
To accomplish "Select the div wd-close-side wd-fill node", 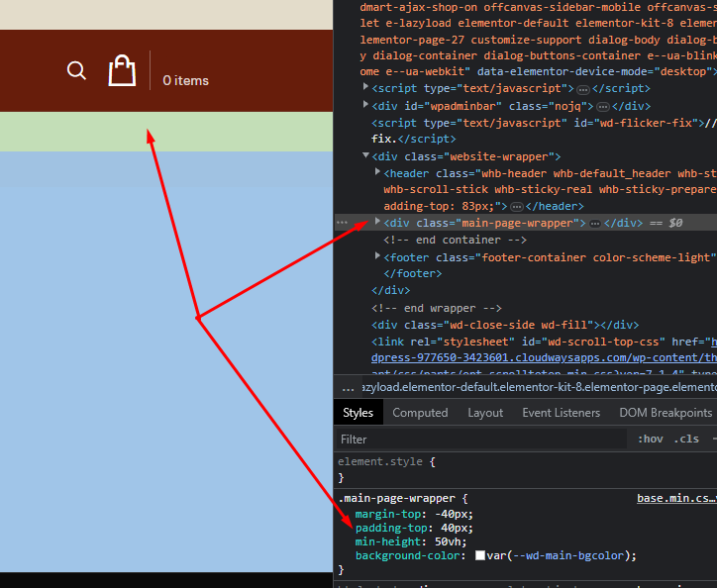I will (x=505, y=325).
